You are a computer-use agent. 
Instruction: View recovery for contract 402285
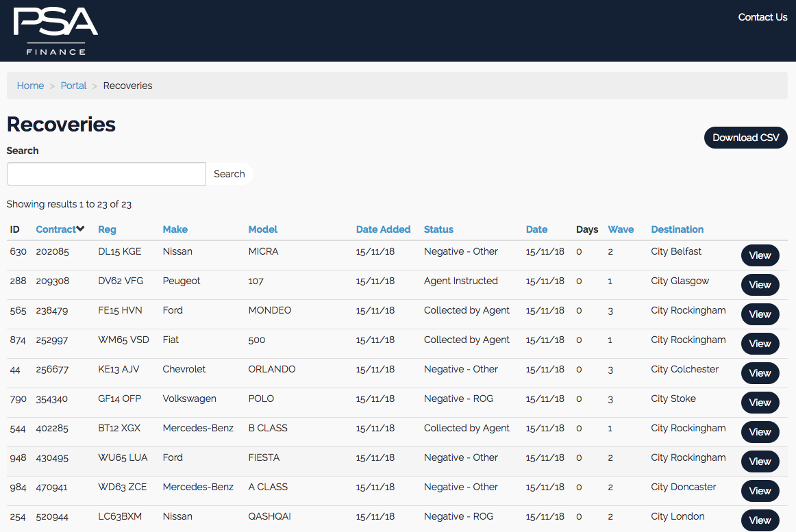click(760, 432)
